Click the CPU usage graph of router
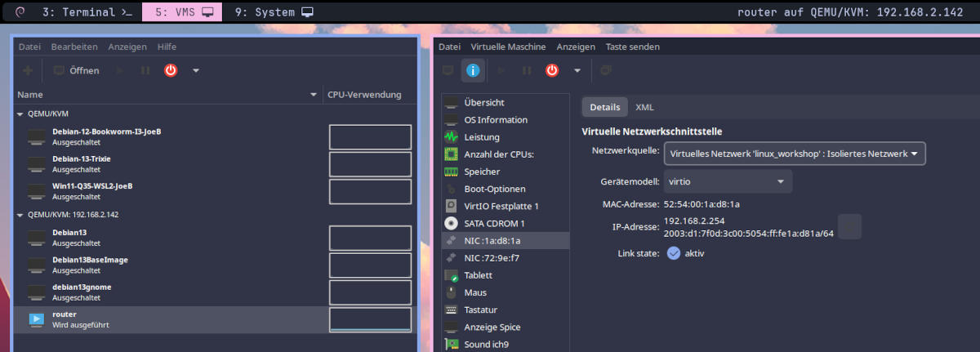Viewport: 980px width, 352px height. tap(370, 319)
